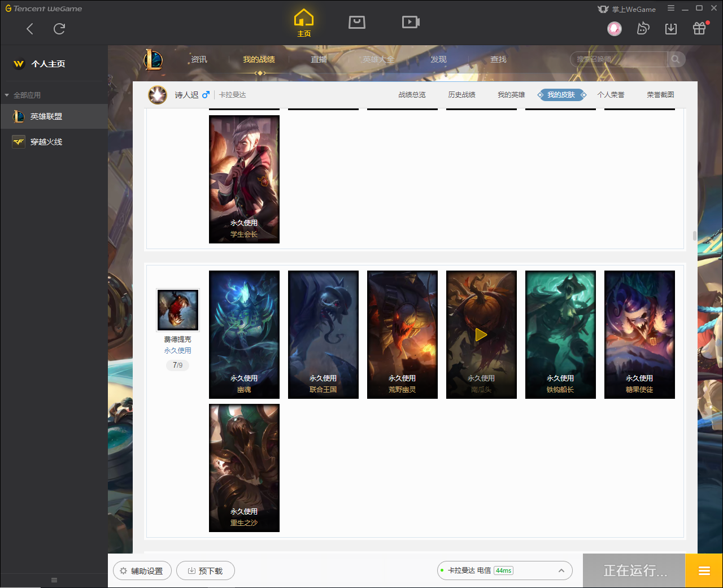Expand the 卡拉曼达 电信 server dropdown
Viewport: 723px width, 588px height.
(561, 570)
